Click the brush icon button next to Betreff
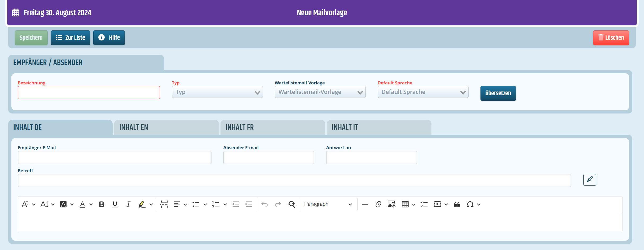Image resolution: width=644 pixels, height=250 pixels. pyautogui.click(x=590, y=180)
